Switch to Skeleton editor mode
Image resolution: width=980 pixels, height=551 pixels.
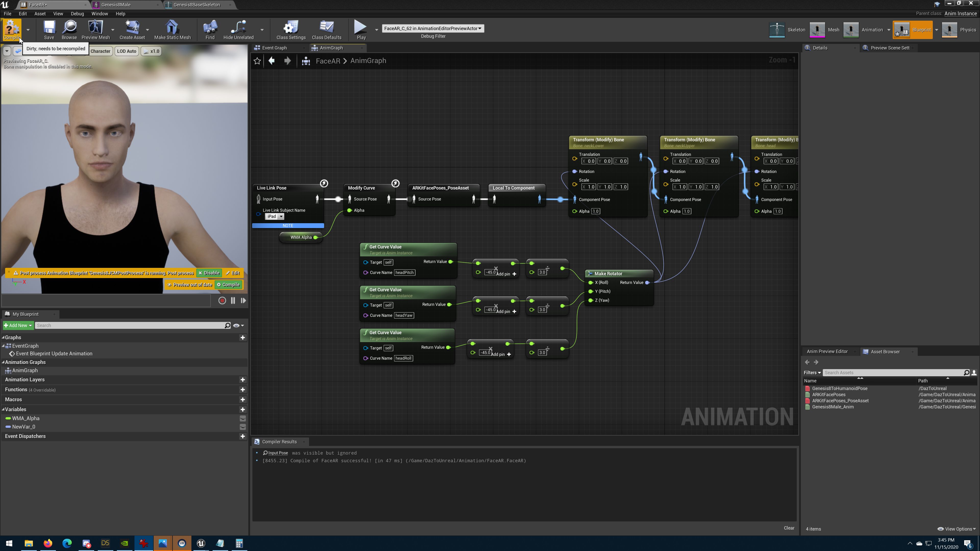[788, 30]
